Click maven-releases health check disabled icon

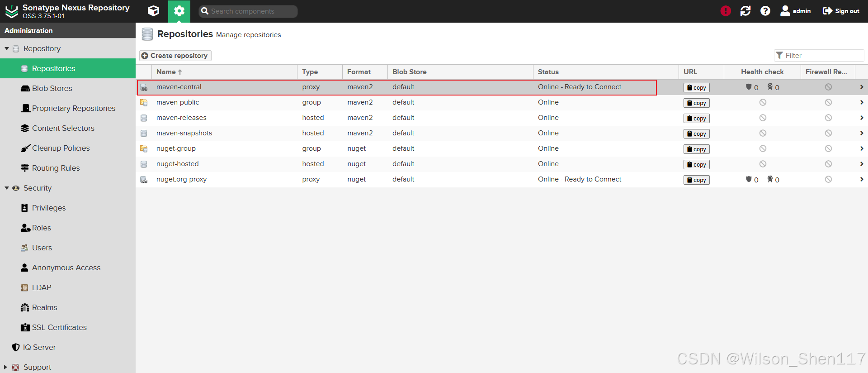coord(763,118)
